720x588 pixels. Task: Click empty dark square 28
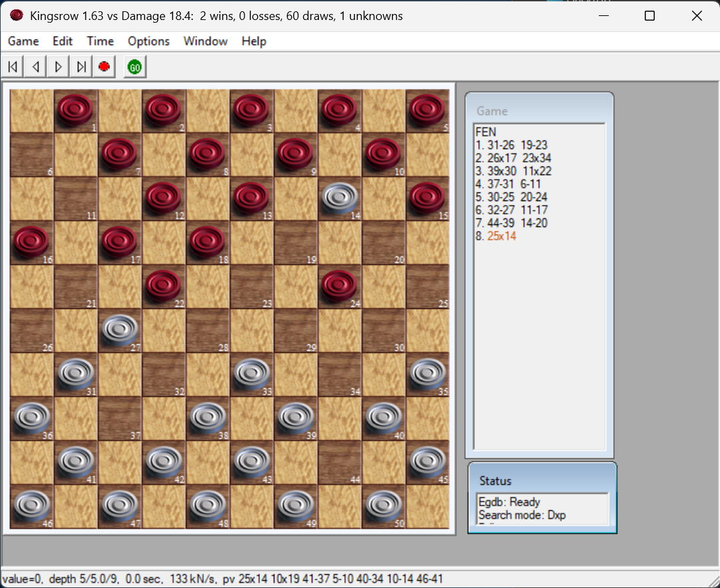pyautogui.click(x=208, y=330)
